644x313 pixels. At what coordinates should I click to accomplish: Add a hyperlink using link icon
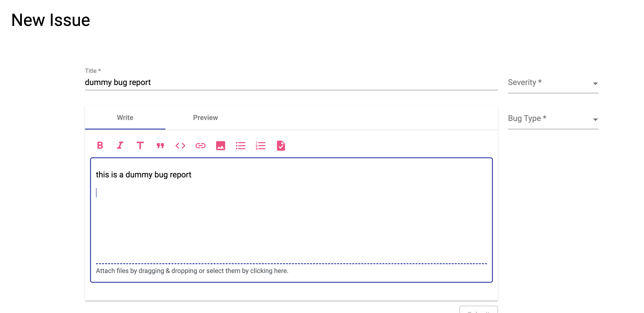tap(200, 145)
